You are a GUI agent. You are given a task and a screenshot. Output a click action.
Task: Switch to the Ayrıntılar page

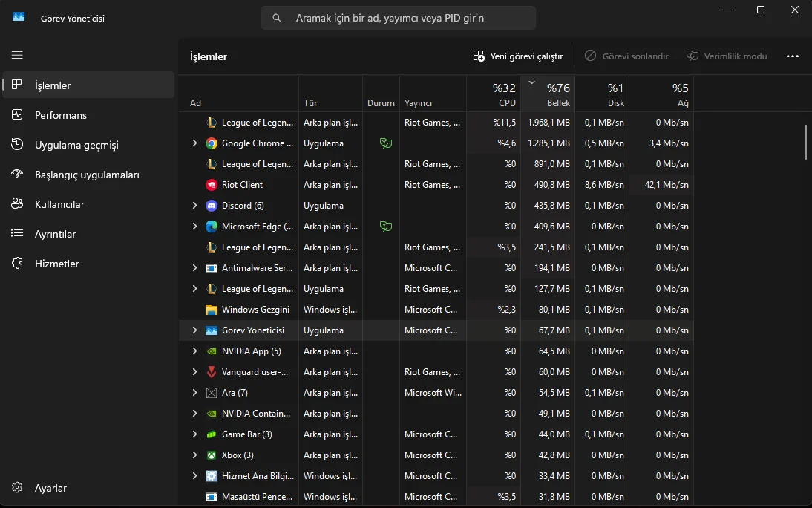tap(88, 234)
